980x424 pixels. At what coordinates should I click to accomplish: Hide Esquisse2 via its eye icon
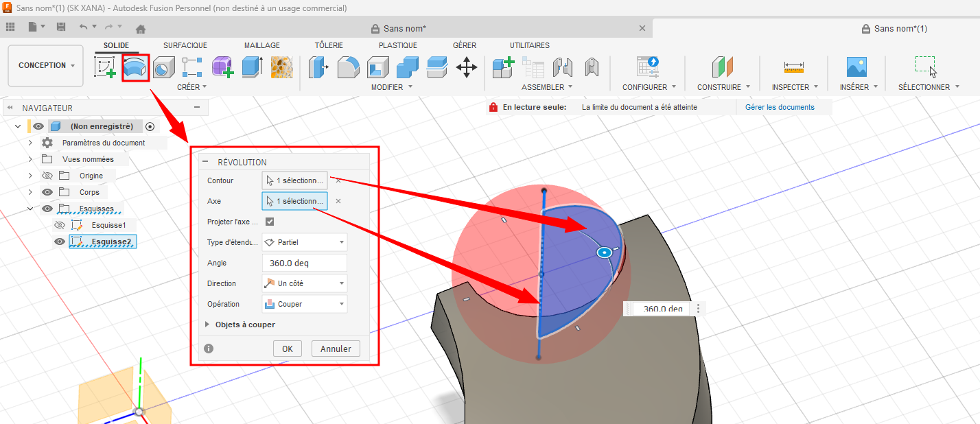(60, 242)
